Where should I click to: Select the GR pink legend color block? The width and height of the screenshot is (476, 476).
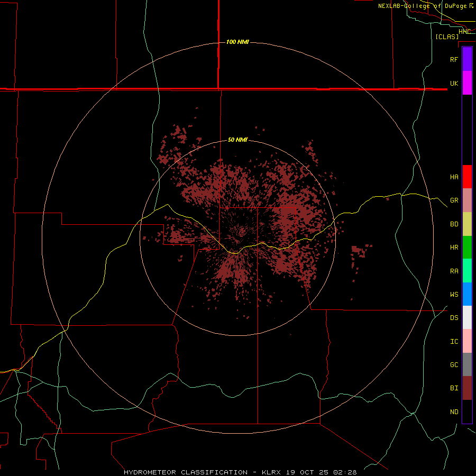click(467, 200)
